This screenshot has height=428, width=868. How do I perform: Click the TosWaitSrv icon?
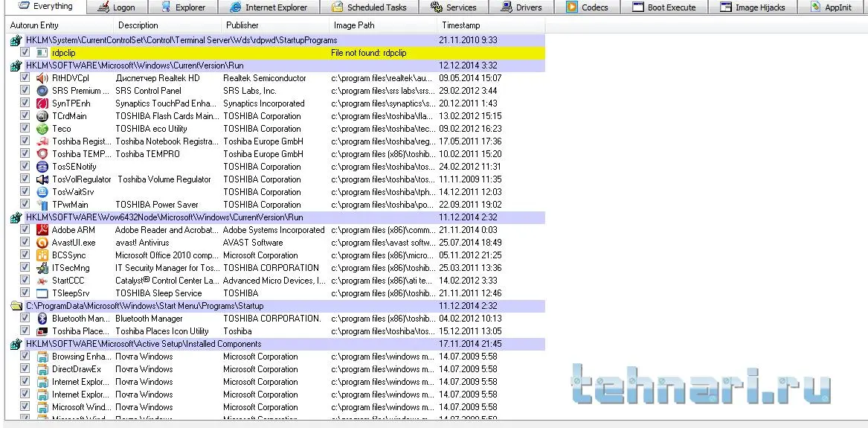42,192
